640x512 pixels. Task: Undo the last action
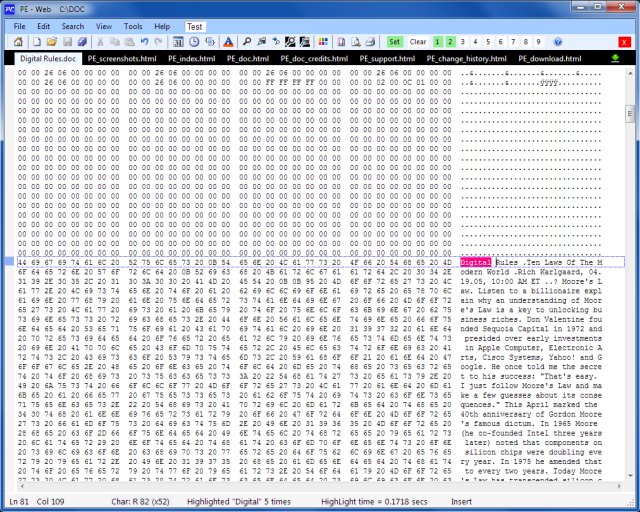144,42
